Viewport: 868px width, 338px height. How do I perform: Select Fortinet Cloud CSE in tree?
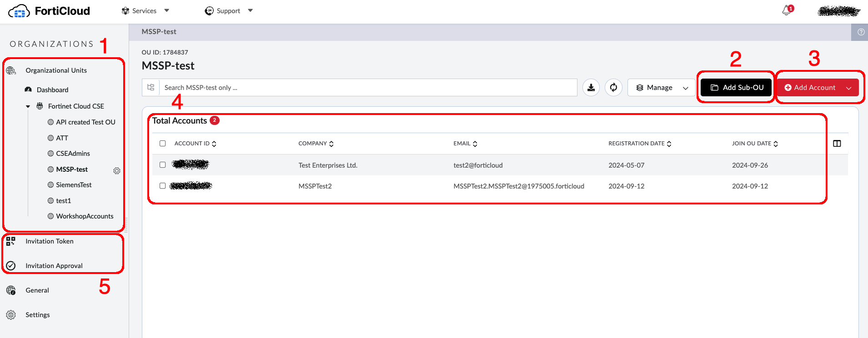(76, 106)
